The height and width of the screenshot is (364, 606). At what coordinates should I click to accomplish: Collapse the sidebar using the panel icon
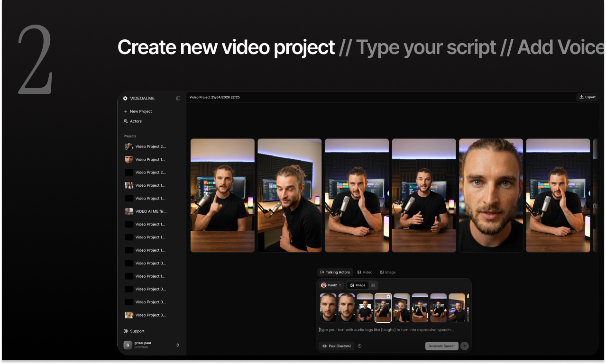coord(178,99)
